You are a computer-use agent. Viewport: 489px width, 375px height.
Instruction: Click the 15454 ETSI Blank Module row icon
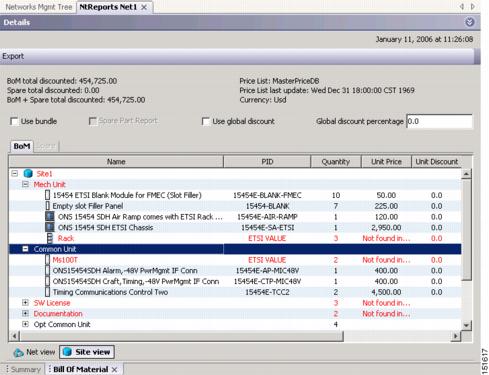[48, 195]
